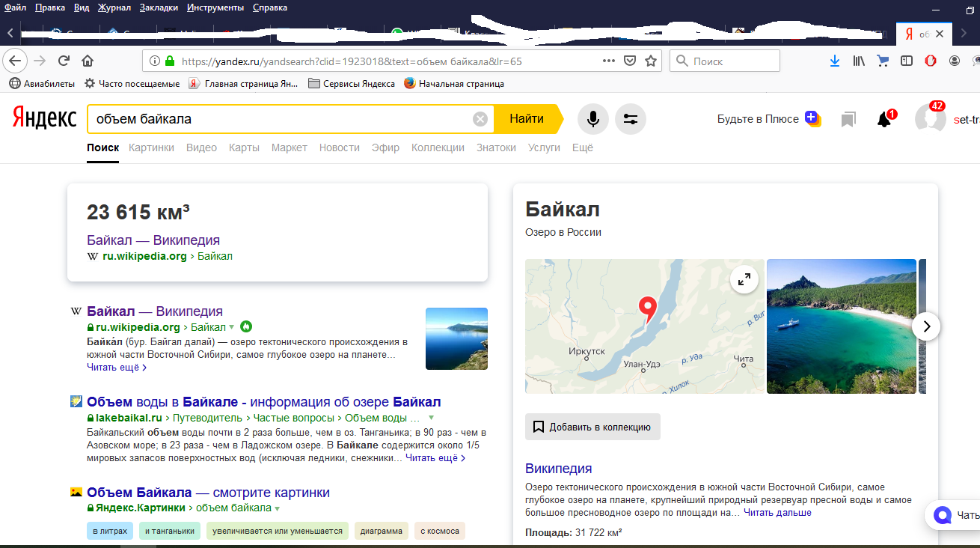980x548 pixels.
Task: Switch to Новости search tab
Action: pyautogui.click(x=340, y=147)
